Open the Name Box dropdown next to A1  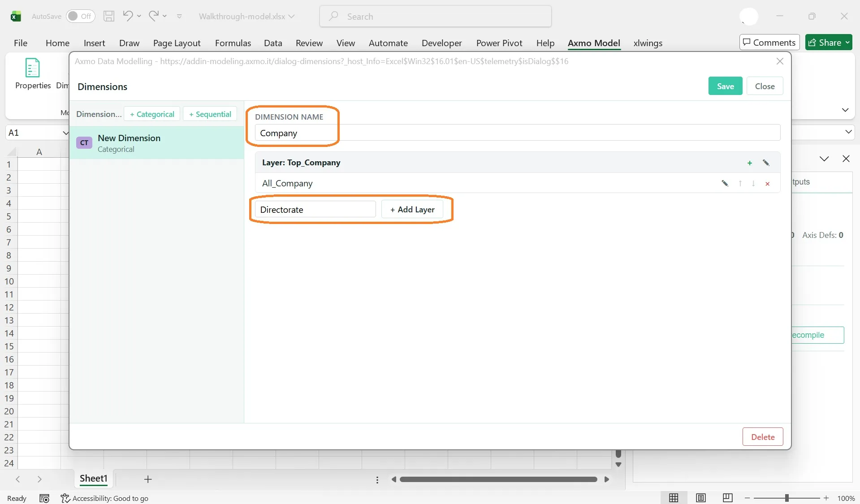(x=65, y=133)
